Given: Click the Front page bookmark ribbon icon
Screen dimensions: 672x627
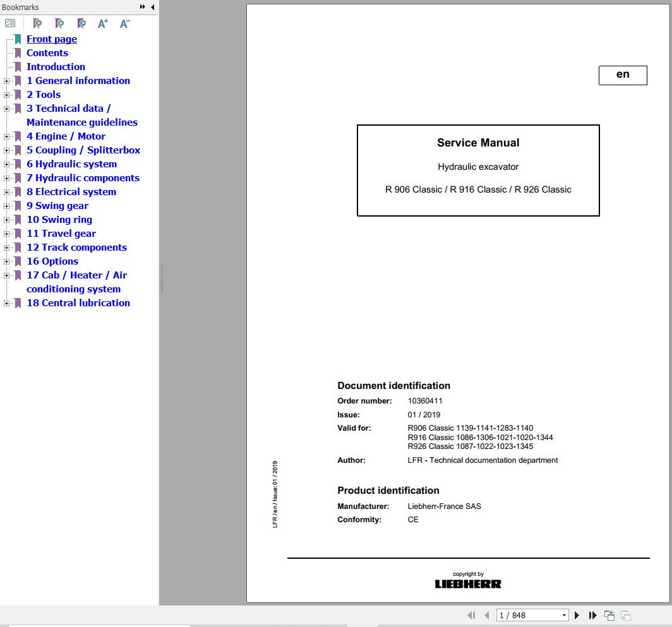Looking at the screenshot, I should 18,39.
